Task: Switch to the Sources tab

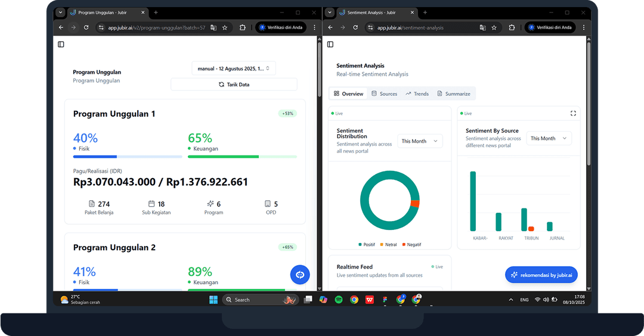Action: tap(384, 94)
